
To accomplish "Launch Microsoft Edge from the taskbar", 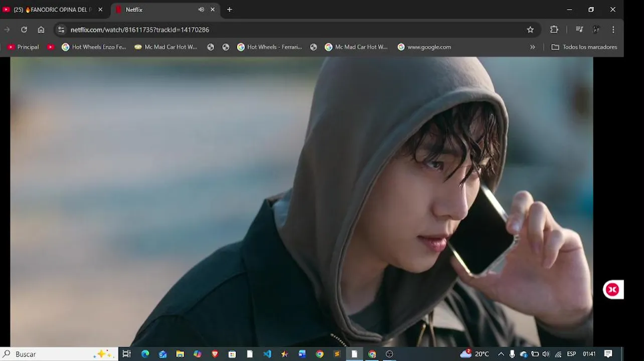I will [145, 354].
